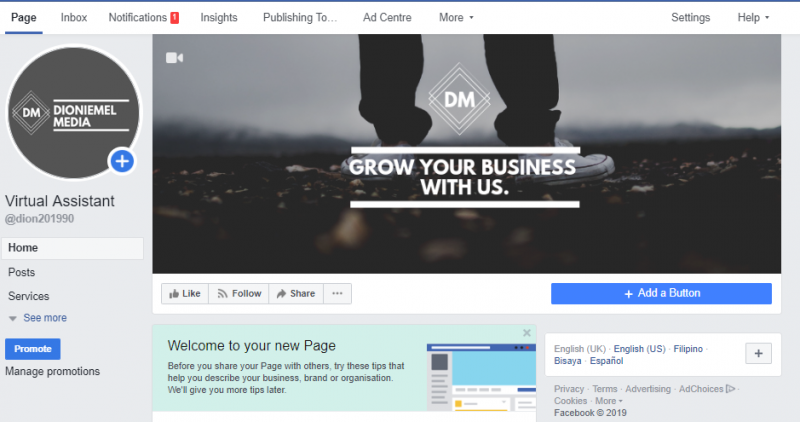The image size is (800, 422).
Task: Click the Like thumbs-up button
Action: click(185, 293)
